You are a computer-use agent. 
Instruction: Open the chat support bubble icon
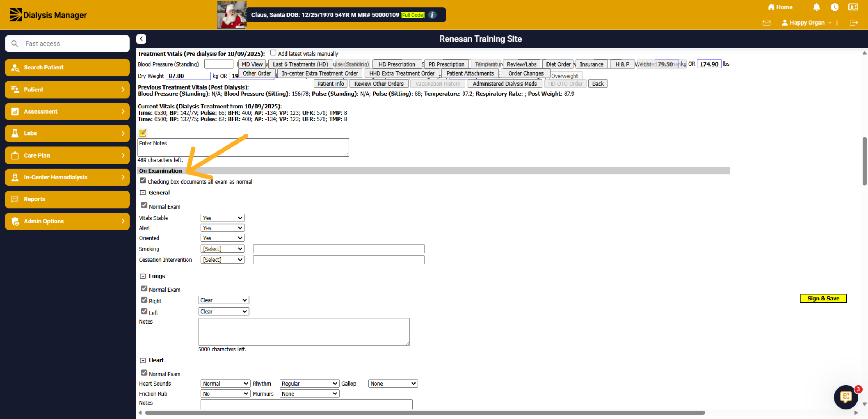click(846, 397)
